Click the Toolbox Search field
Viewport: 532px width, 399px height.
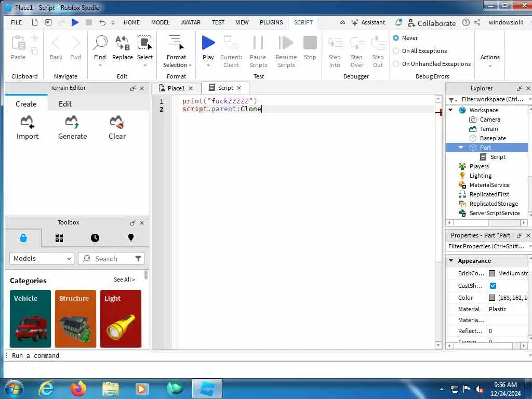111,259
